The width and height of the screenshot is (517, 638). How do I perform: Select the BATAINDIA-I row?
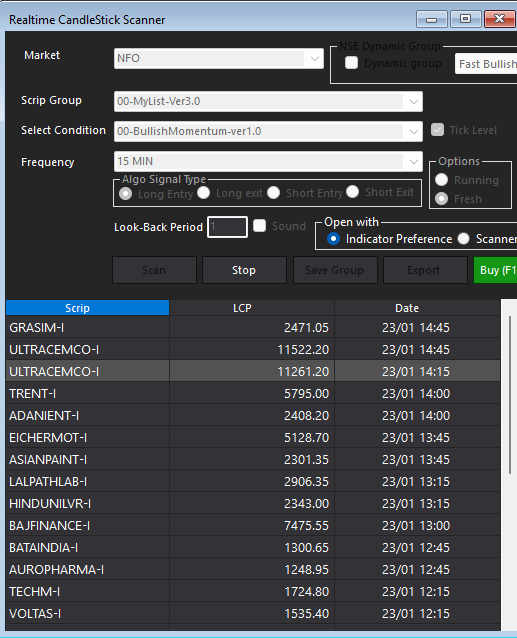253,547
